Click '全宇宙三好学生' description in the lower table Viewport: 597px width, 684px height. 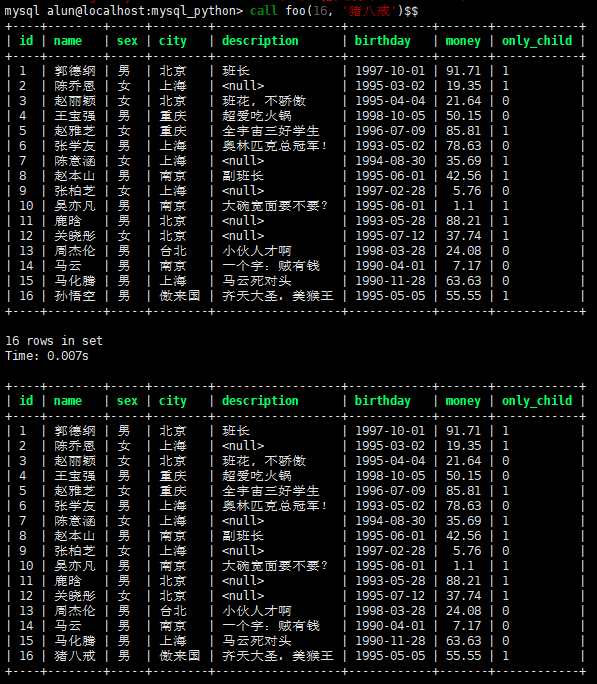pos(271,491)
